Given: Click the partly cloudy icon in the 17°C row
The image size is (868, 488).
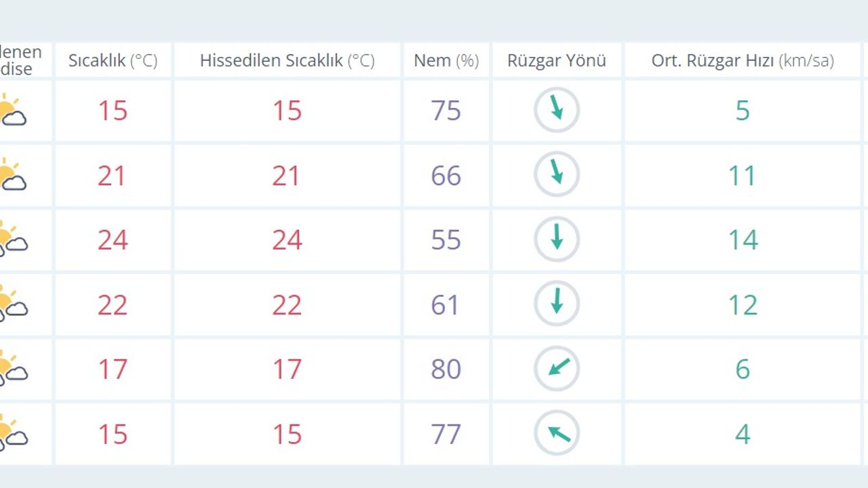Looking at the screenshot, I should (x=12, y=368).
